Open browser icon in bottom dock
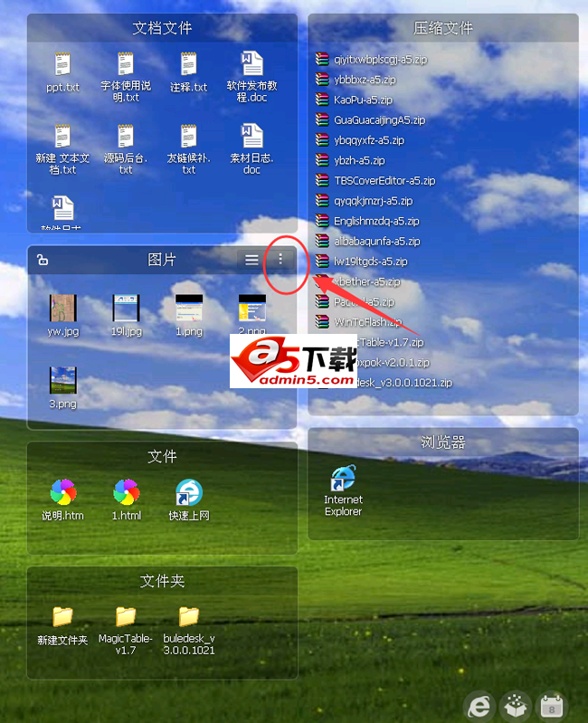The height and width of the screenshot is (723, 588). (479, 706)
